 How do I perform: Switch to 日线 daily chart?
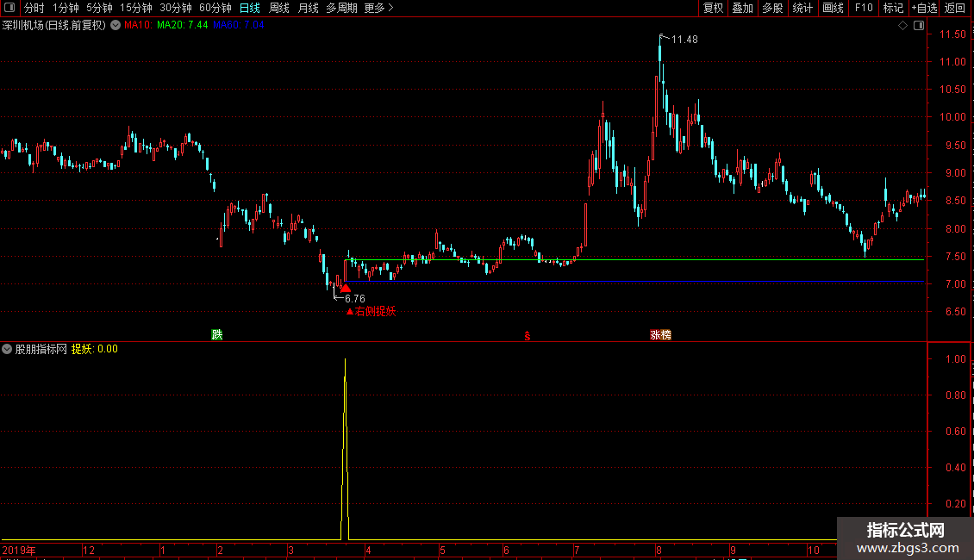pyautogui.click(x=250, y=8)
